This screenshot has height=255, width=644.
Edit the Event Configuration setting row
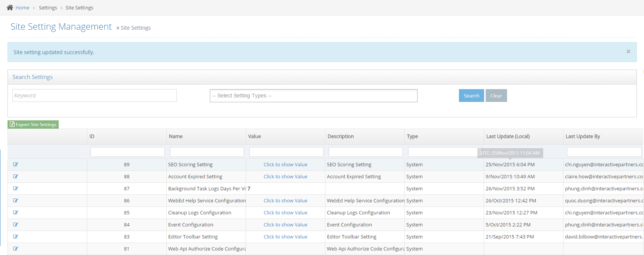coord(15,225)
